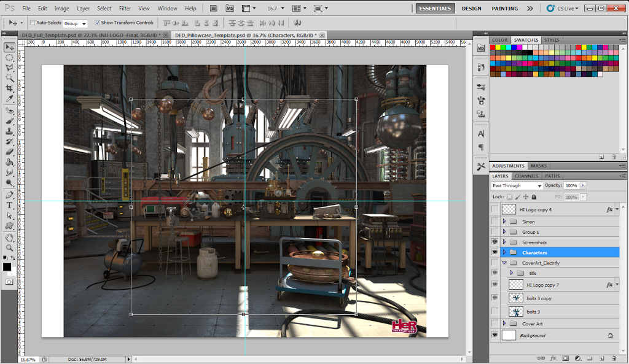The image size is (629, 364).
Task: Open the Masks panel tab
Action: click(538, 166)
